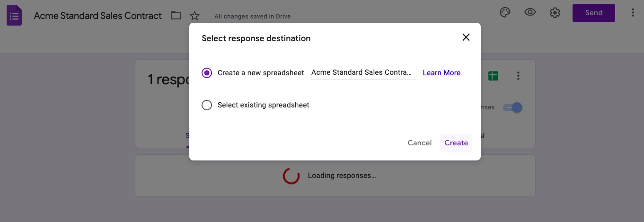Click the new spreadsheet name field
The width and height of the screenshot is (644, 222).
click(x=363, y=73)
